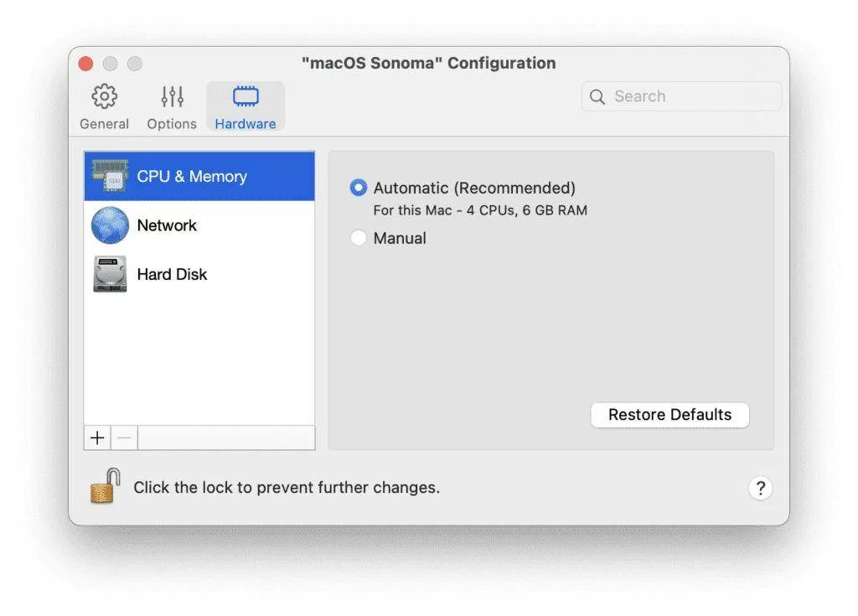Click the General gear icon

tap(104, 96)
